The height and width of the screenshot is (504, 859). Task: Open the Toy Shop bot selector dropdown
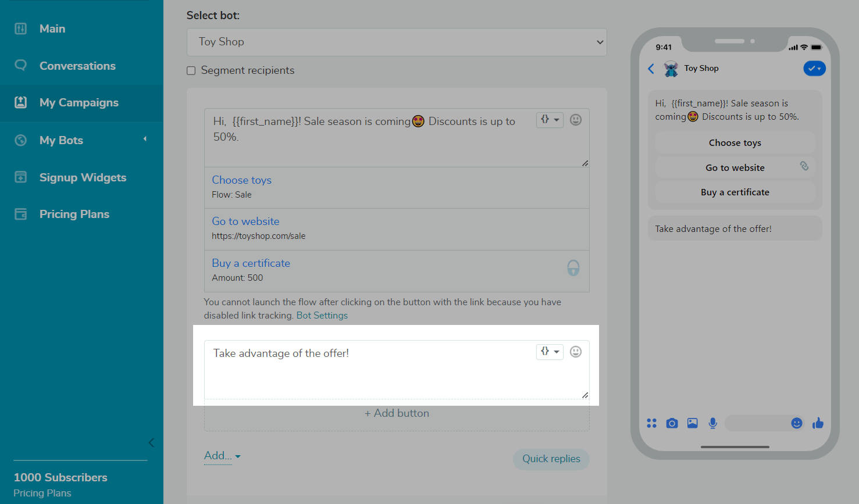[x=397, y=42]
